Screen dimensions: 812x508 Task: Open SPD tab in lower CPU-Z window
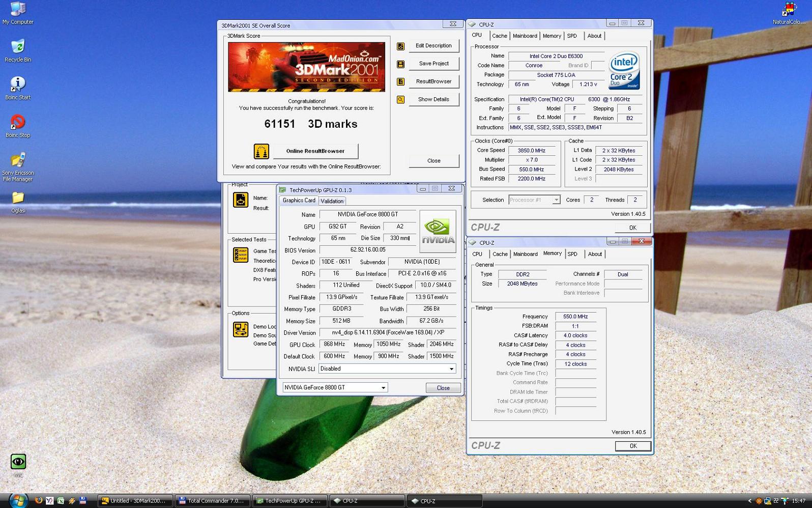pyautogui.click(x=572, y=255)
